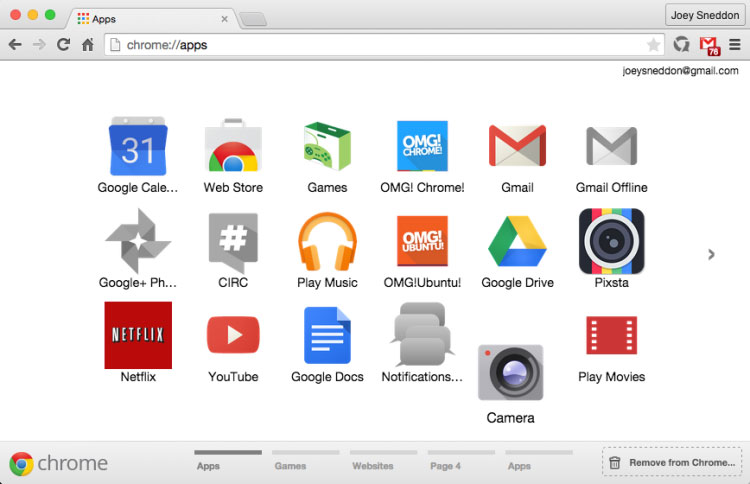The height and width of the screenshot is (484, 750).
Task: Launch the OMG!Ubuntu! app
Action: tap(422, 241)
